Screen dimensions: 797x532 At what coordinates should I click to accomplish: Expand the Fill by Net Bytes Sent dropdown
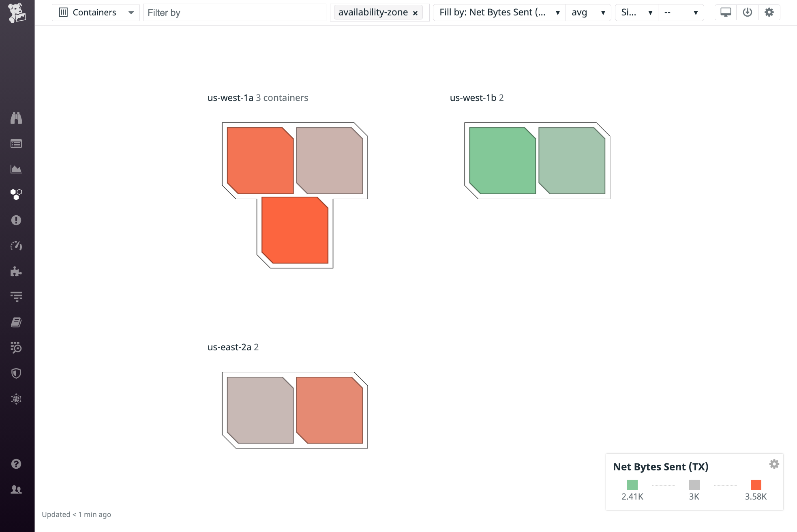499,13
